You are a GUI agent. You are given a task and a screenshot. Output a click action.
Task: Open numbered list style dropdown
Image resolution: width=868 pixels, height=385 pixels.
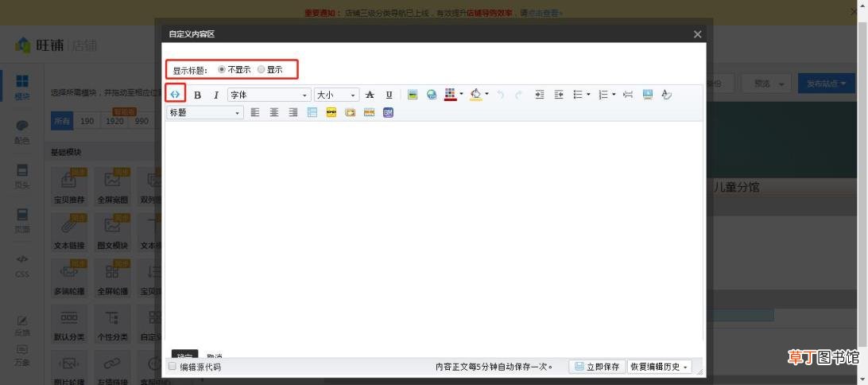coord(614,95)
